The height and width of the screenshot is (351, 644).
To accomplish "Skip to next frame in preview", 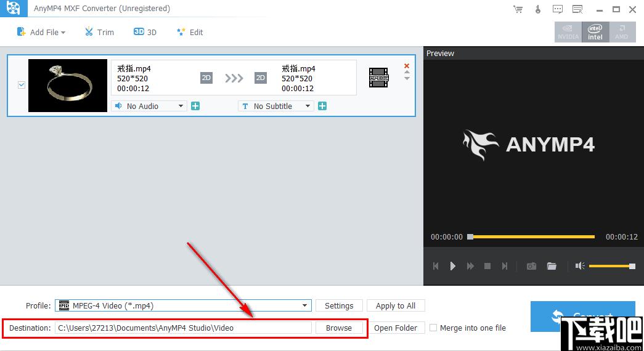I will (505, 266).
